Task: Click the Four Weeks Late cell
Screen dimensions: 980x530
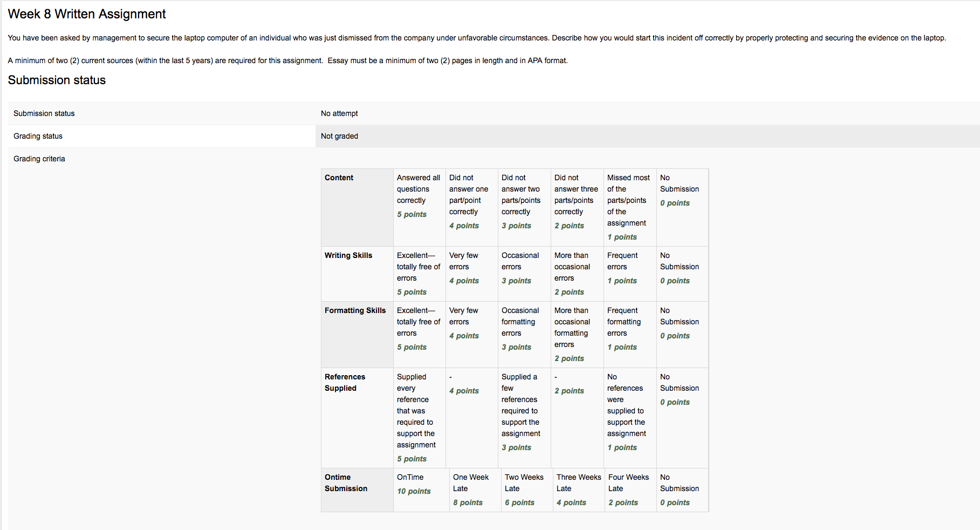Action: 631,490
